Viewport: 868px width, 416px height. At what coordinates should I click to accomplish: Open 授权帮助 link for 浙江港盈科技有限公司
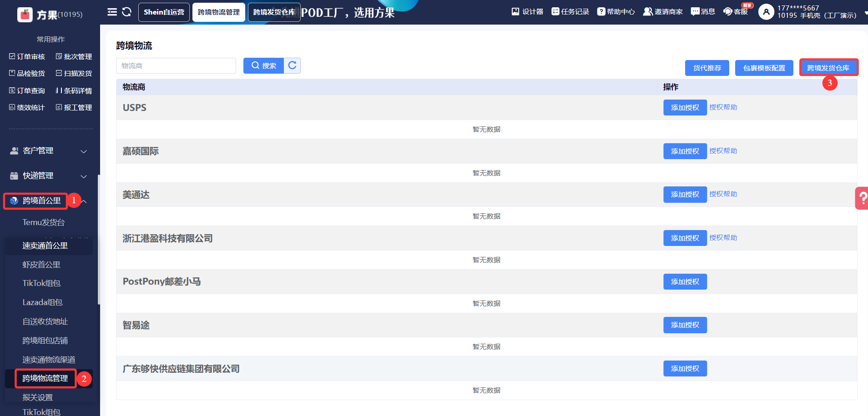723,237
